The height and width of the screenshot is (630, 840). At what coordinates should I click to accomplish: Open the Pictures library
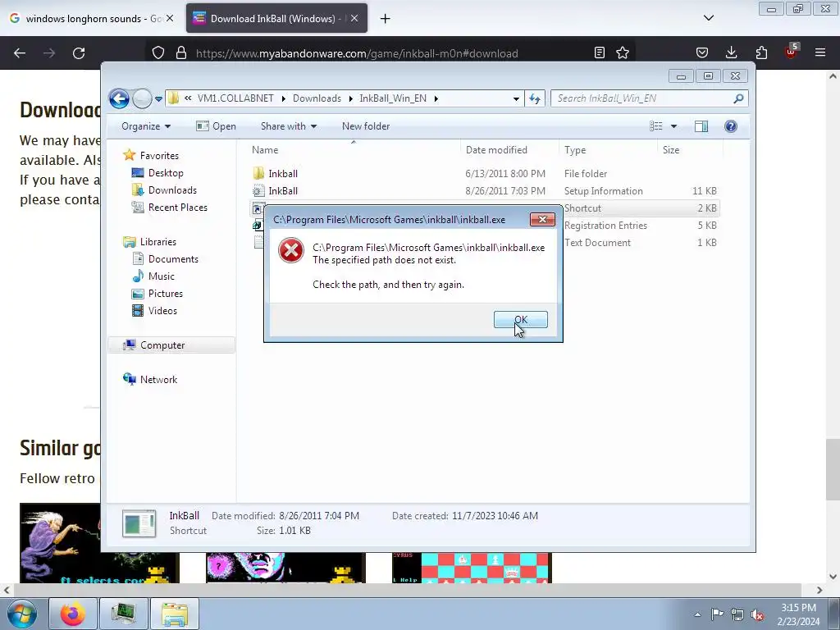pyautogui.click(x=157, y=294)
